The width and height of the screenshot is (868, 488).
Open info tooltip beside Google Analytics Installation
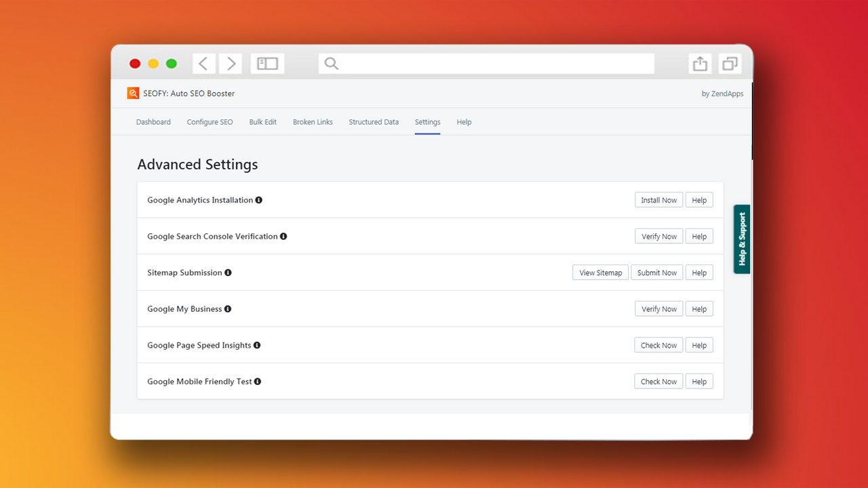tap(259, 200)
